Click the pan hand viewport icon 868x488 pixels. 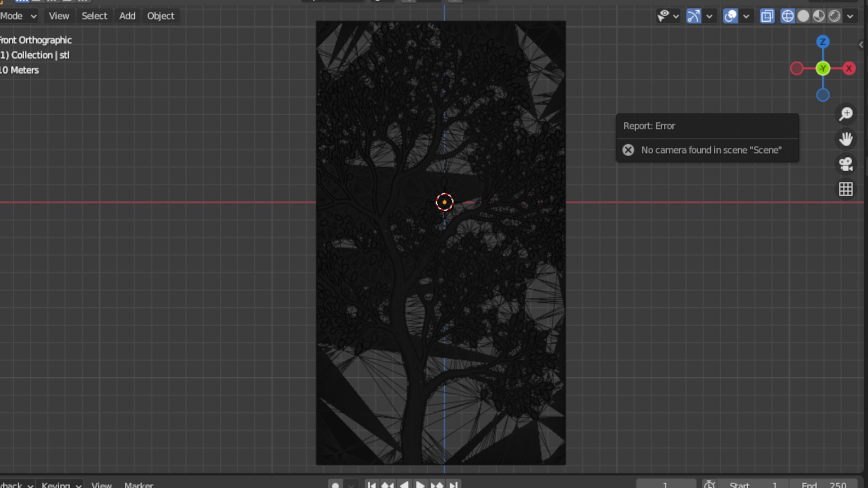[x=846, y=139]
